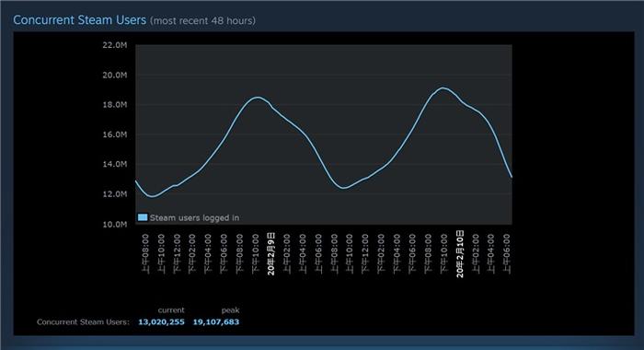
Task: Click the peak users value 19,107,683
Action: click(216, 321)
